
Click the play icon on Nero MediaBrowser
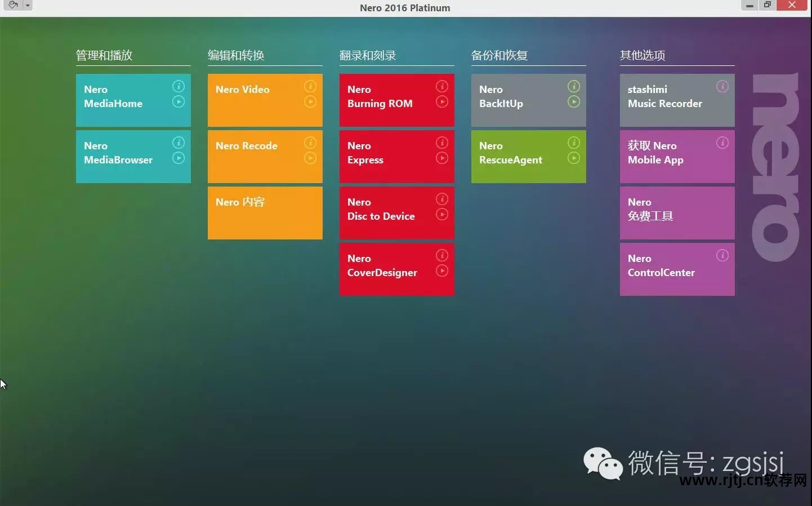pos(179,158)
